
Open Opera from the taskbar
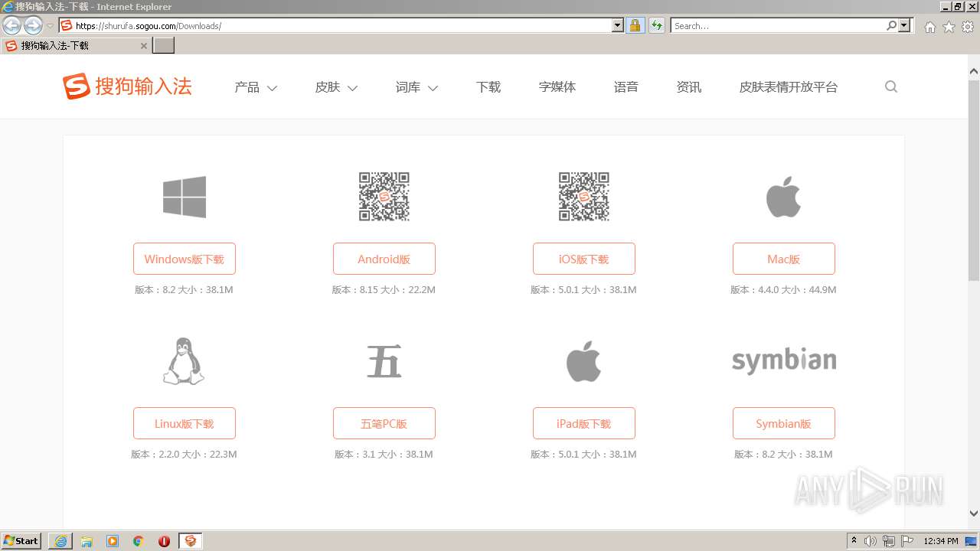tap(164, 541)
